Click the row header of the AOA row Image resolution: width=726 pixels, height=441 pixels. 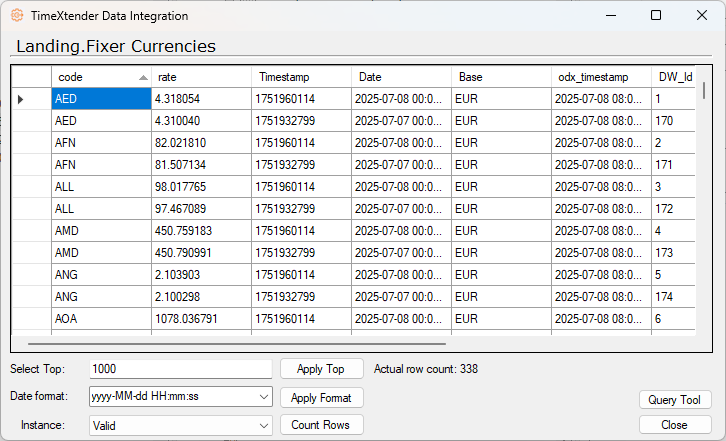[x=31, y=319]
